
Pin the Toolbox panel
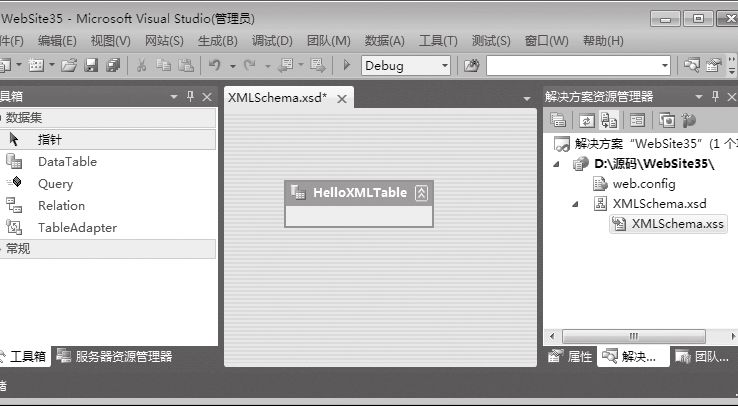click(x=190, y=96)
